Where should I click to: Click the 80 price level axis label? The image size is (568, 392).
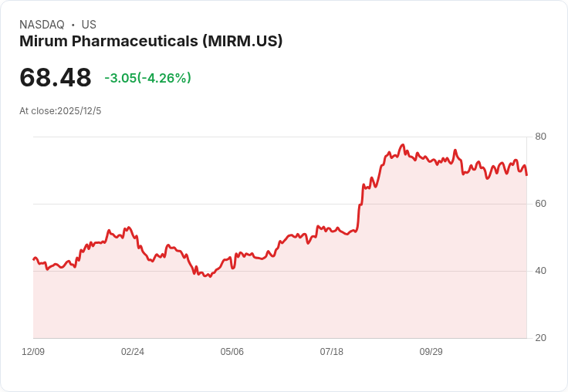click(540, 137)
